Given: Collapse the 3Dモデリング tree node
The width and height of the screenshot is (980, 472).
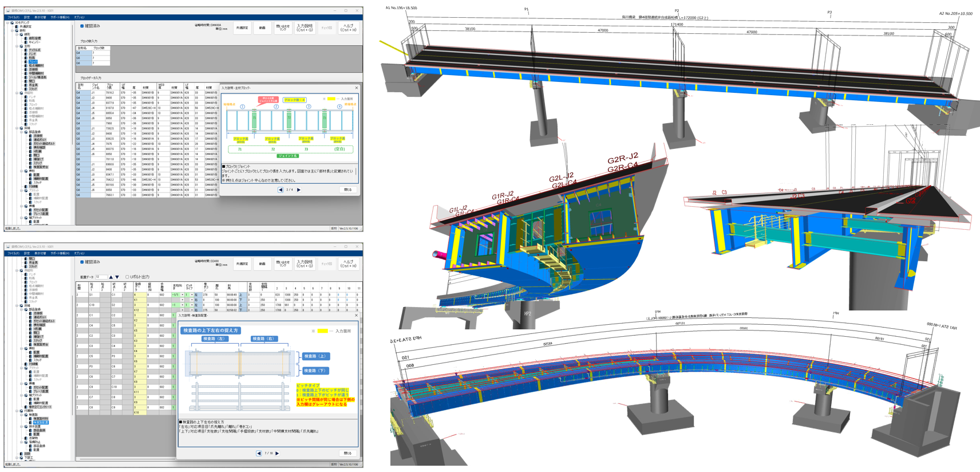Looking at the screenshot, I should coord(7,23).
